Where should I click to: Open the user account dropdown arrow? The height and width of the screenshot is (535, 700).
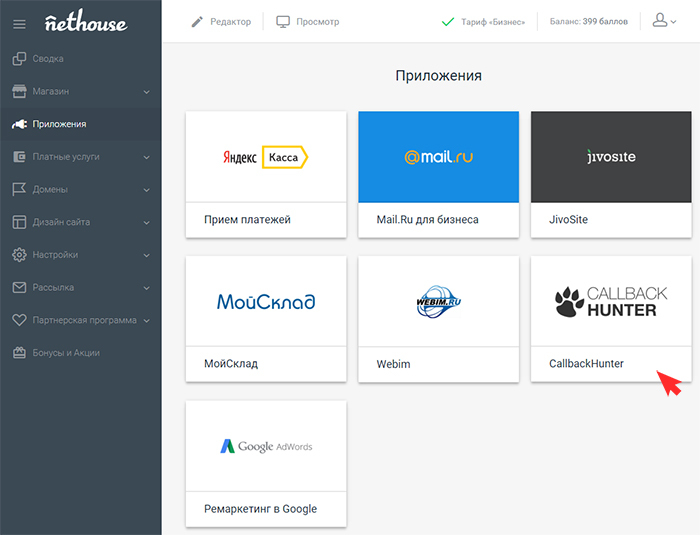pyautogui.click(x=673, y=21)
